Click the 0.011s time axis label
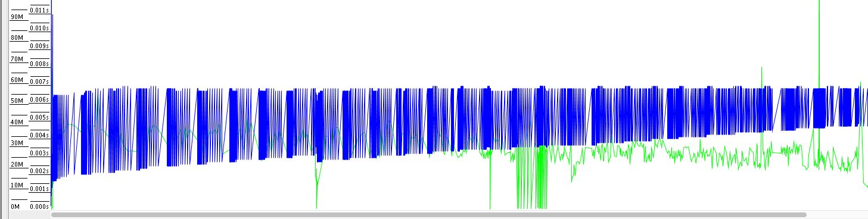Image resolution: width=868 pixels, height=219 pixels. click(x=39, y=10)
